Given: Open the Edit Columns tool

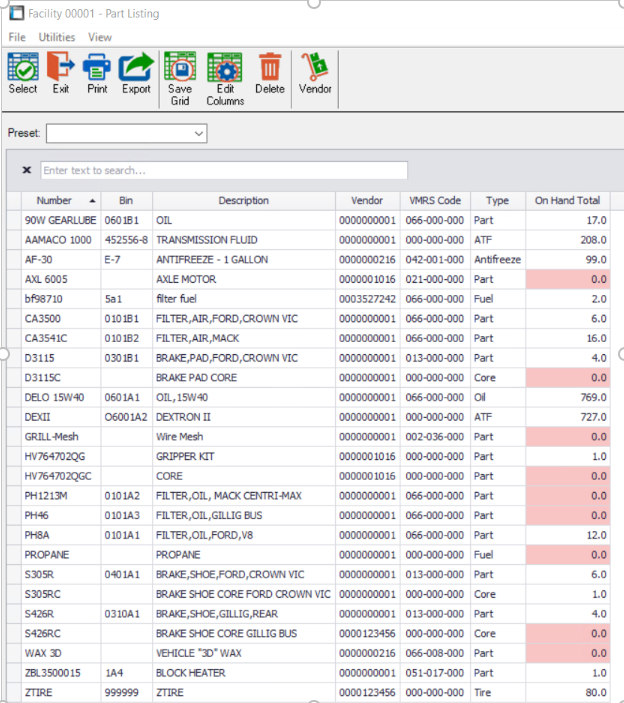Looking at the screenshot, I should coord(225,69).
